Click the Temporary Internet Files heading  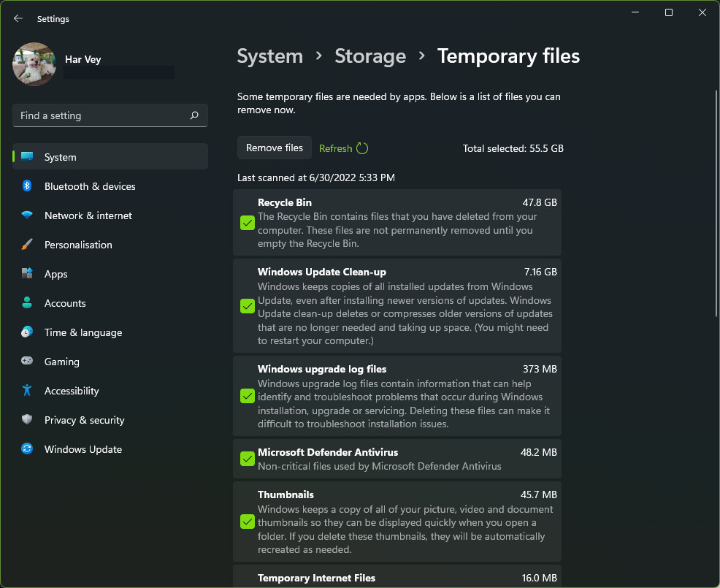pyautogui.click(x=316, y=578)
